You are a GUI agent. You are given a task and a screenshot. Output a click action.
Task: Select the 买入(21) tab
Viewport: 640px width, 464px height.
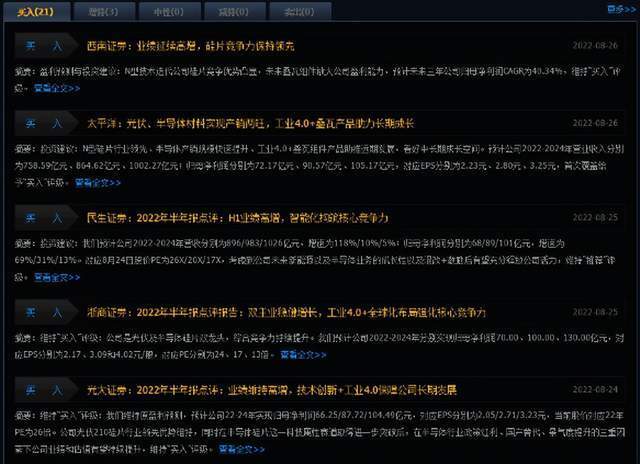[36, 11]
